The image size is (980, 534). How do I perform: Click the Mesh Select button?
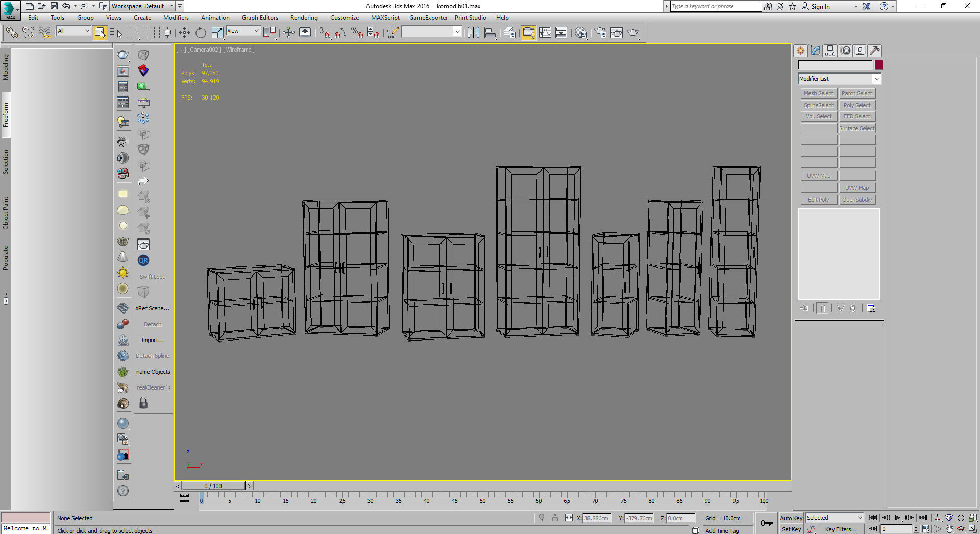click(818, 93)
